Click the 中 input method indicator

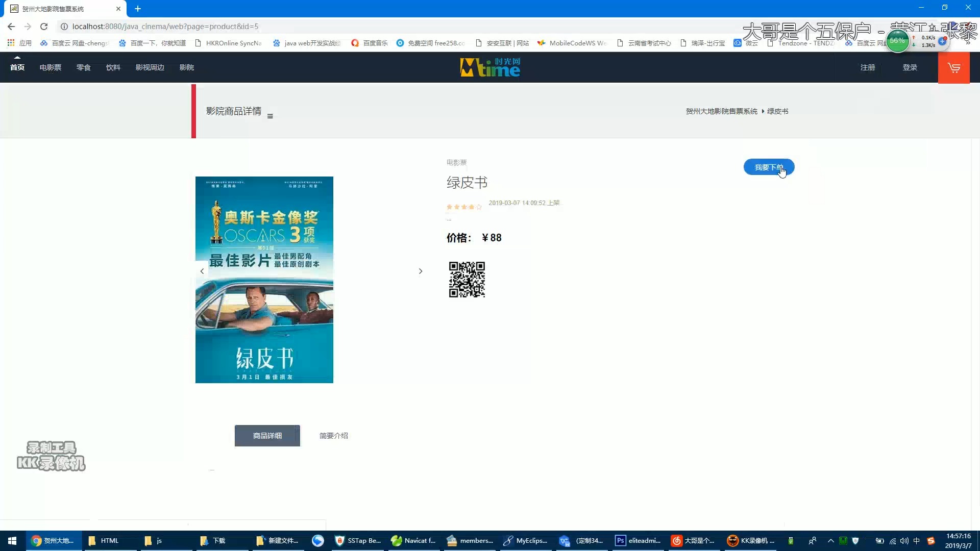click(917, 541)
